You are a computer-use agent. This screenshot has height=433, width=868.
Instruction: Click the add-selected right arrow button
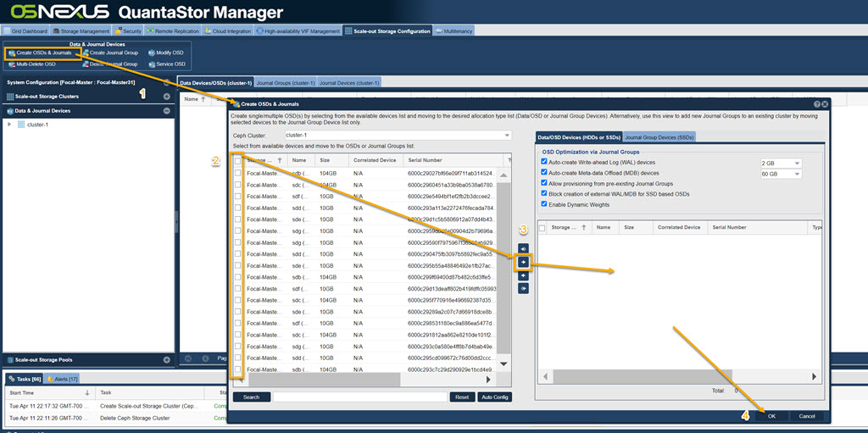pyautogui.click(x=523, y=261)
